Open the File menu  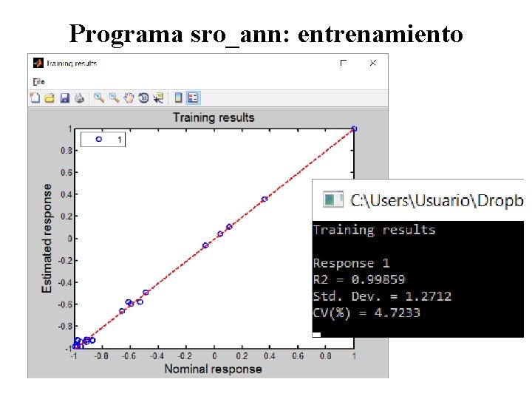point(38,82)
